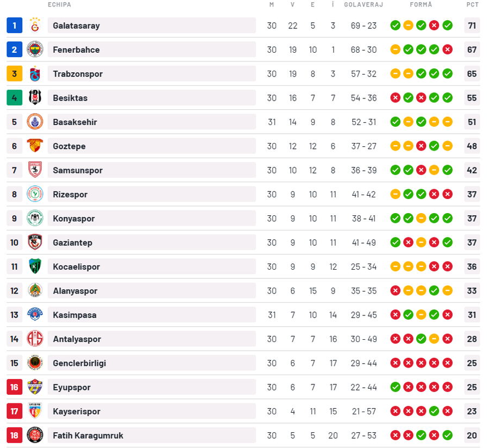Click the GOLAVERAJ column header
Viewport: 489px width, 448px height.
(x=363, y=5)
